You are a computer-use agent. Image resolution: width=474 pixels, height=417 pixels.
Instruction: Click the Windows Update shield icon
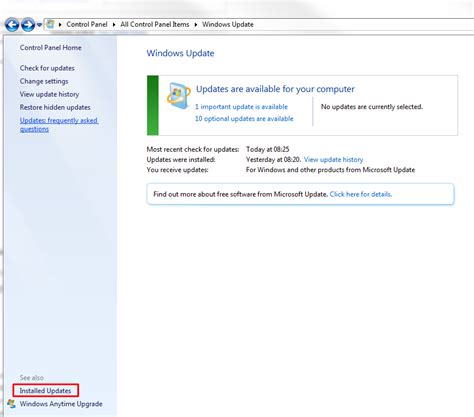pos(178,96)
